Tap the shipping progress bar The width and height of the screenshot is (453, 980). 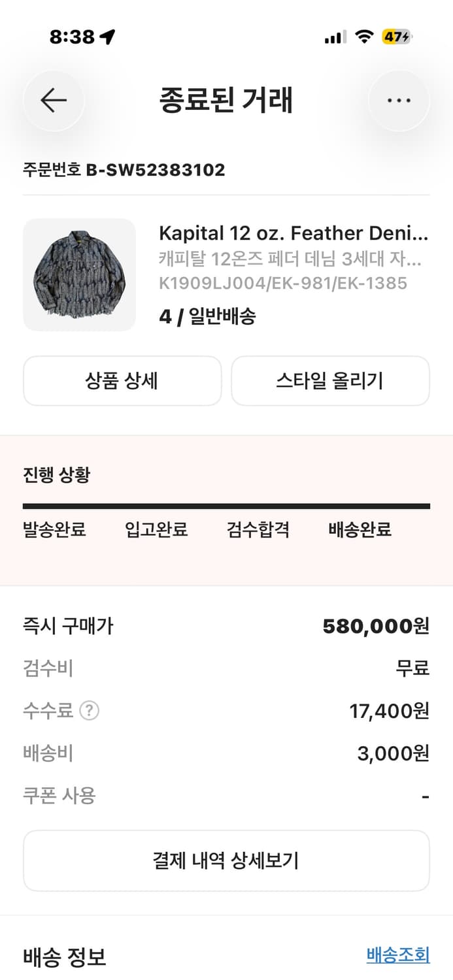(x=226, y=504)
